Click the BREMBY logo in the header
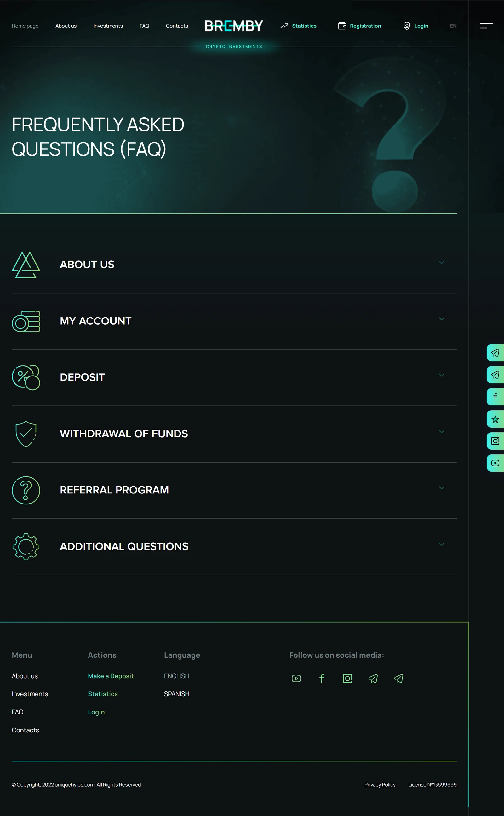The width and height of the screenshot is (504, 816). pos(234,26)
